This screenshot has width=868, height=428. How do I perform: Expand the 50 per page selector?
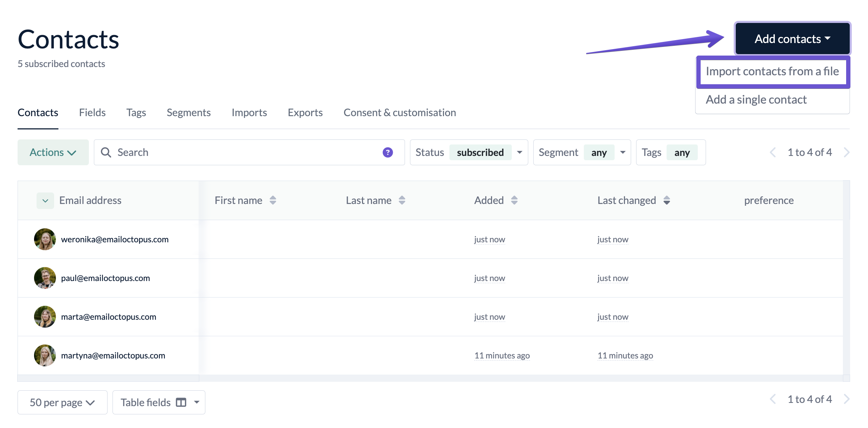[62, 402]
